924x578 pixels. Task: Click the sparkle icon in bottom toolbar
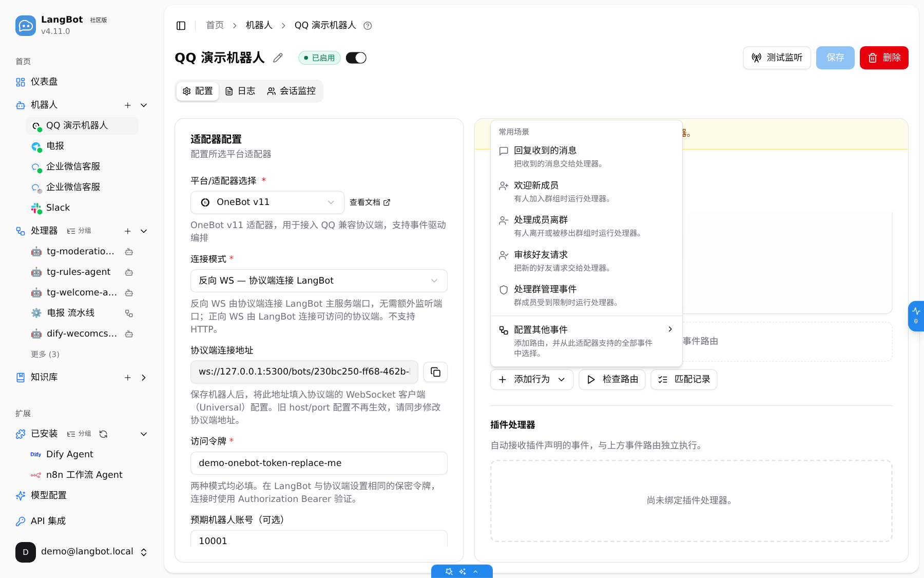pos(463,571)
